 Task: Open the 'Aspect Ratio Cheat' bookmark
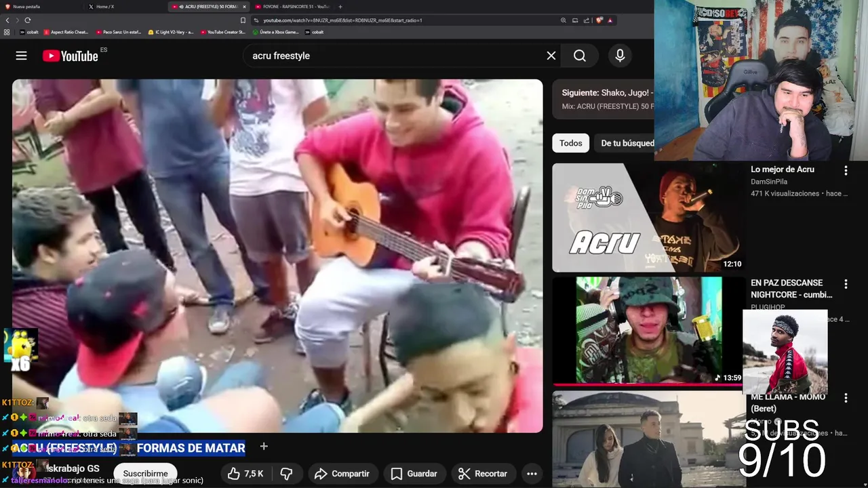point(66,32)
